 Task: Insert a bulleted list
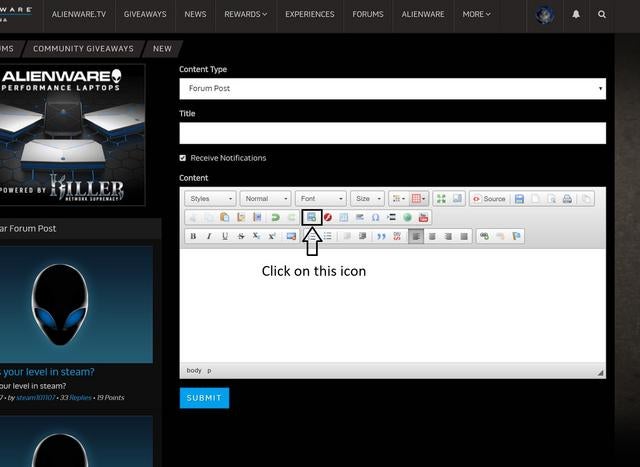[x=328, y=236]
